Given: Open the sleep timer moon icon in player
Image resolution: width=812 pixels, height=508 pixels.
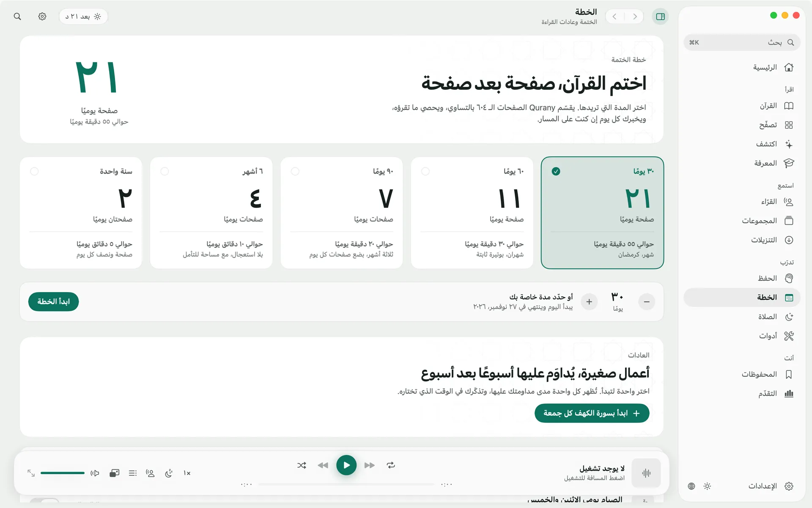Looking at the screenshot, I should coord(169,473).
